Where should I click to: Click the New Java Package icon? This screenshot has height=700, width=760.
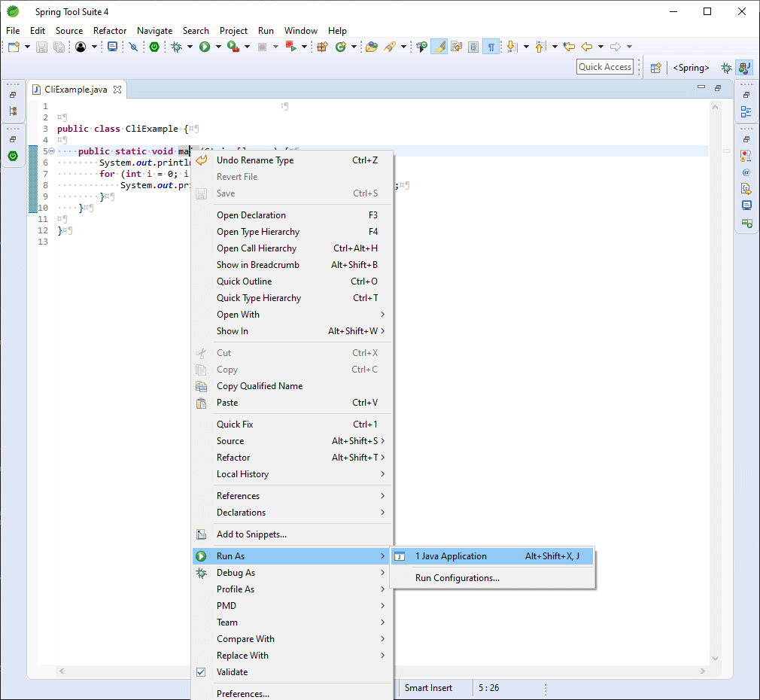click(x=322, y=47)
